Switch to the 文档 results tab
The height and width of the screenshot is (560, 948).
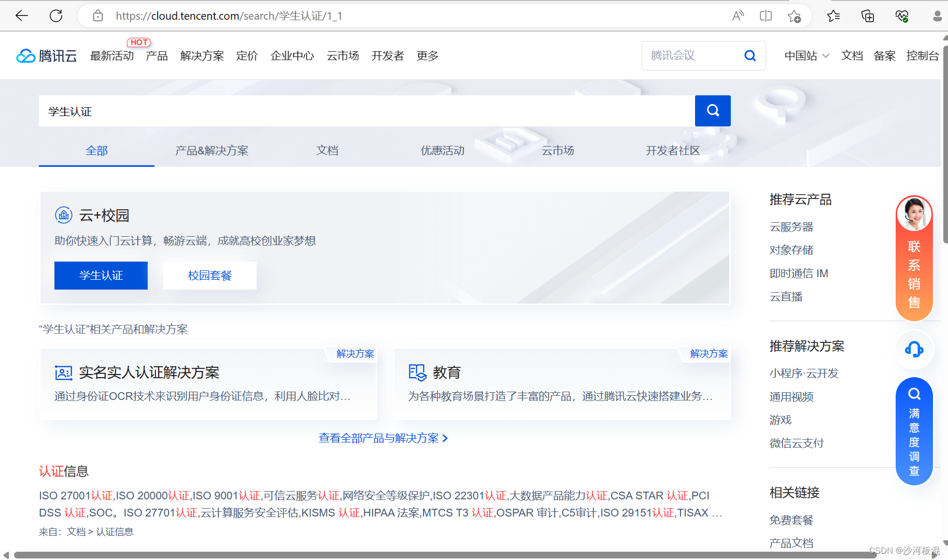click(328, 151)
